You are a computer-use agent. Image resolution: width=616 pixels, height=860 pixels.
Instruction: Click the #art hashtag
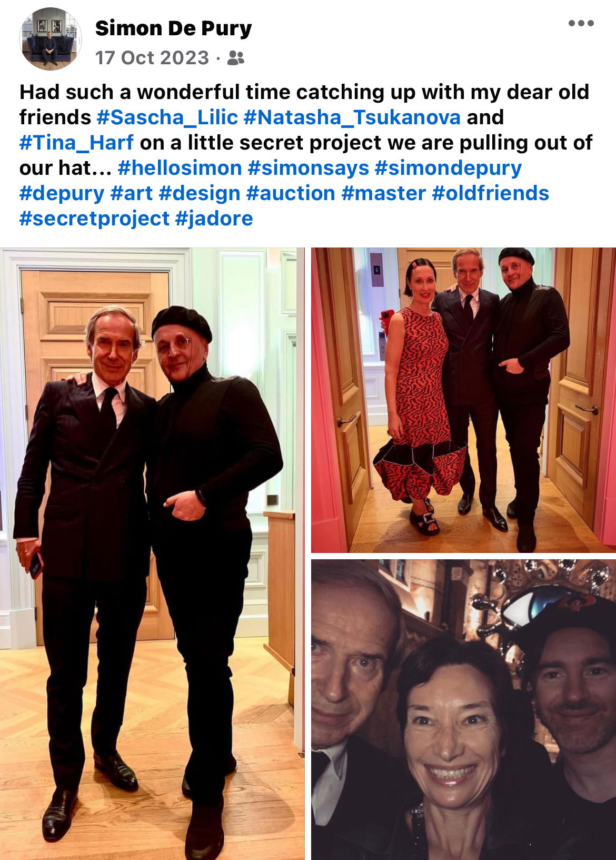tap(132, 193)
